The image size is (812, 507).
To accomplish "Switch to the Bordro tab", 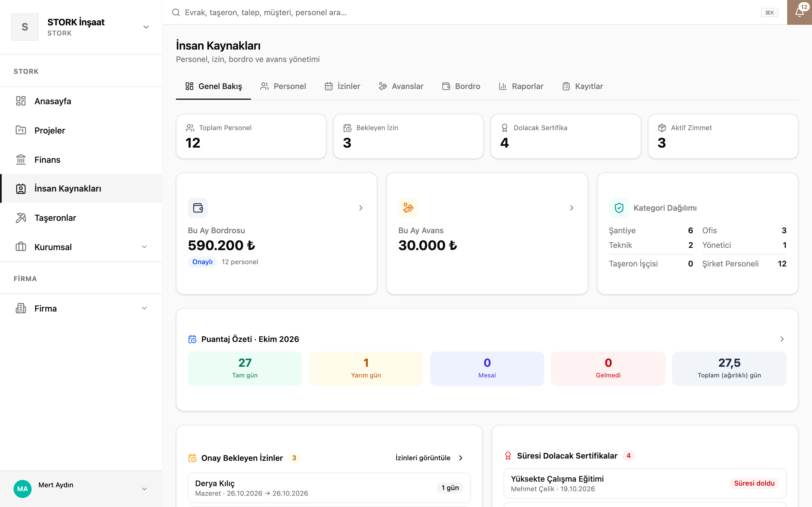I will pos(461,86).
